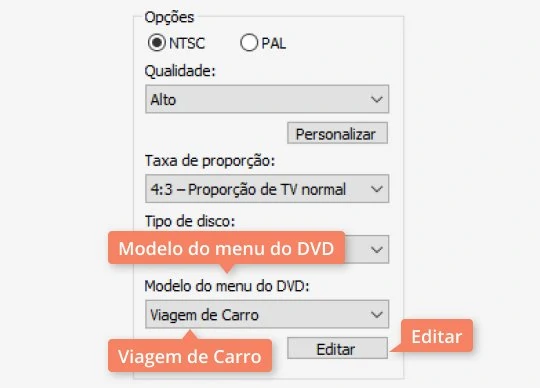The width and height of the screenshot is (540, 388).
Task: Click the orange Editar callout label
Action: 437,336
